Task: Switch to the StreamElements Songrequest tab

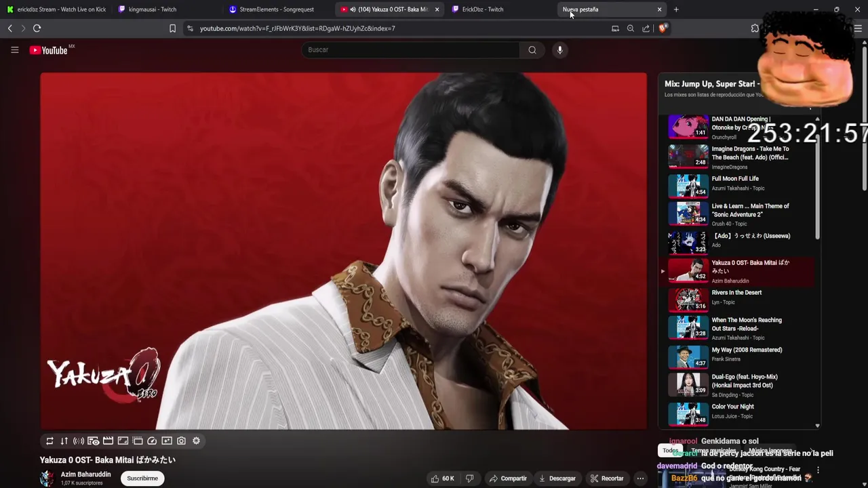Action: click(x=278, y=9)
